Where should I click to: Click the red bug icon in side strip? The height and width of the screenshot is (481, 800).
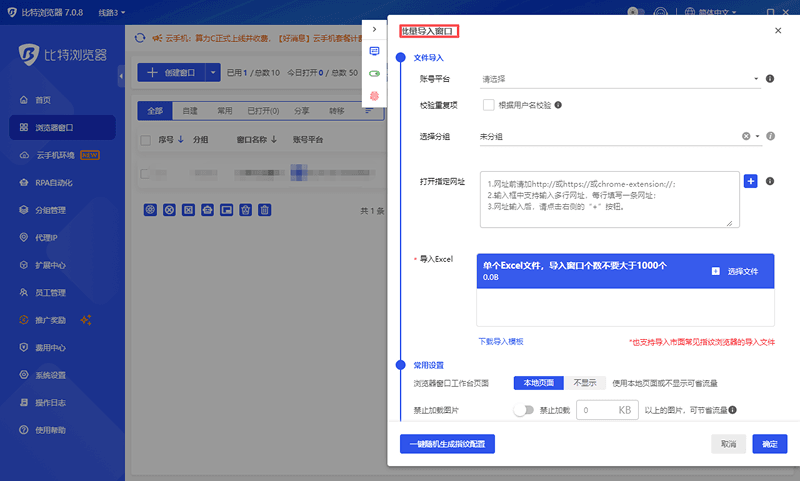point(374,96)
